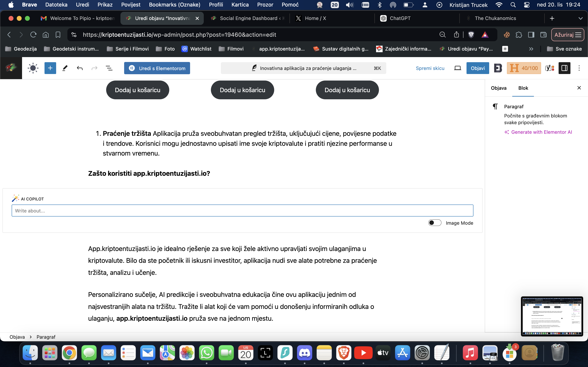Toggle the Image Mode switch
Viewport: 588px width, 367px height.
click(434, 223)
